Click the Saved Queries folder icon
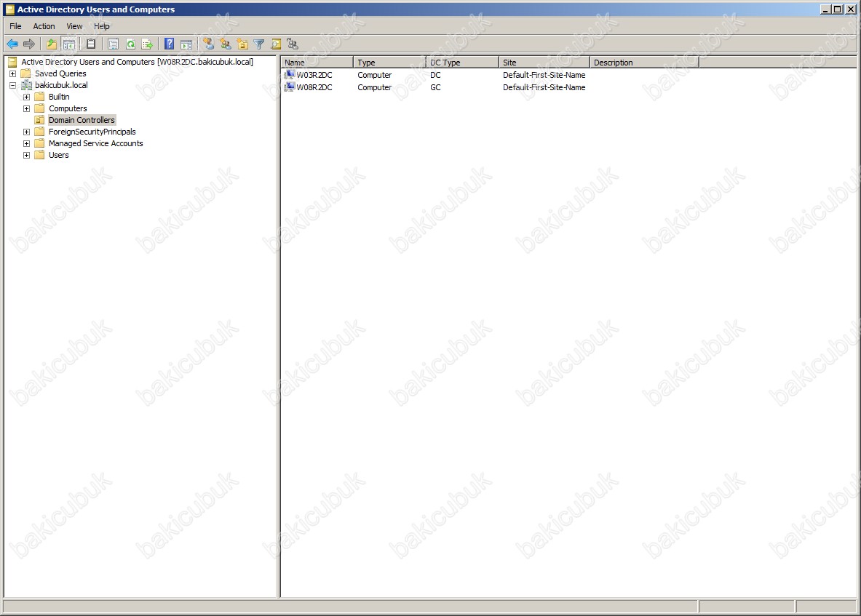Viewport: 861px width, 616px height. coord(25,73)
